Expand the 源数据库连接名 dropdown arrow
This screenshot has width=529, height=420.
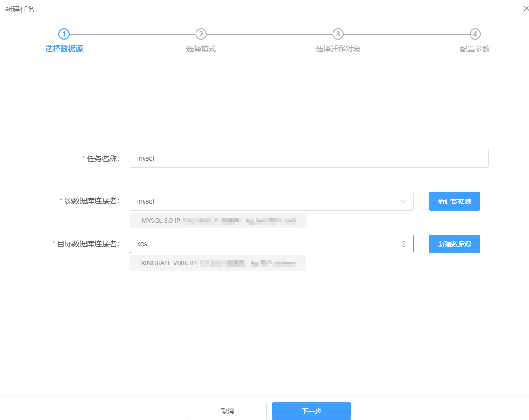(x=404, y=201)
